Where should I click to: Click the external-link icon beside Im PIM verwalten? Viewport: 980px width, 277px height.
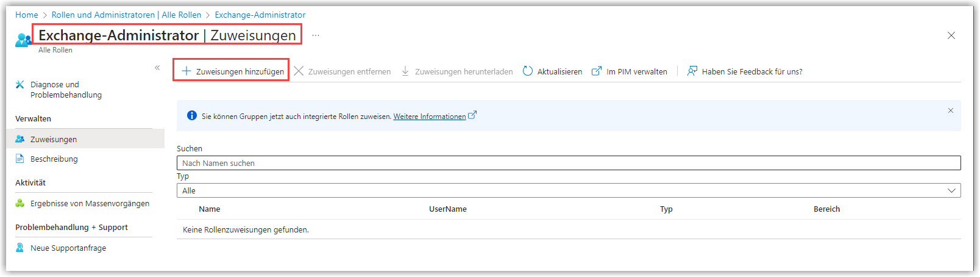click(x=597, y=71)
